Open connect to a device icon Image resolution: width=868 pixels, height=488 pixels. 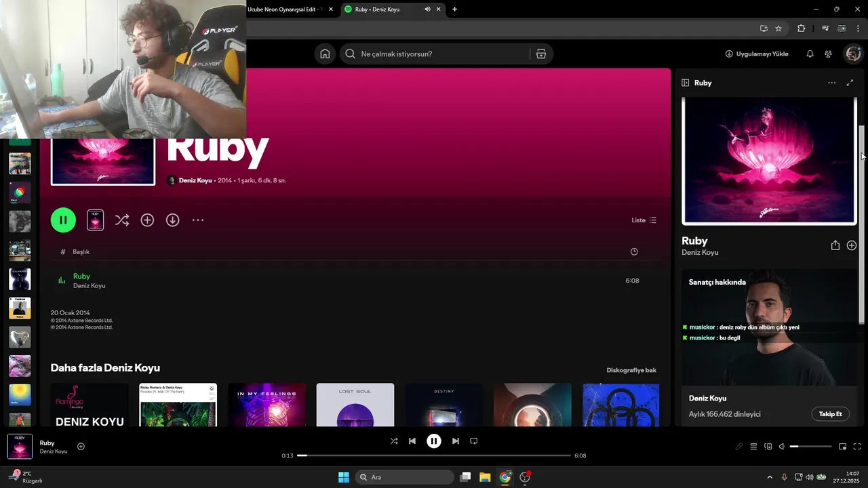[x=768, y=447]
